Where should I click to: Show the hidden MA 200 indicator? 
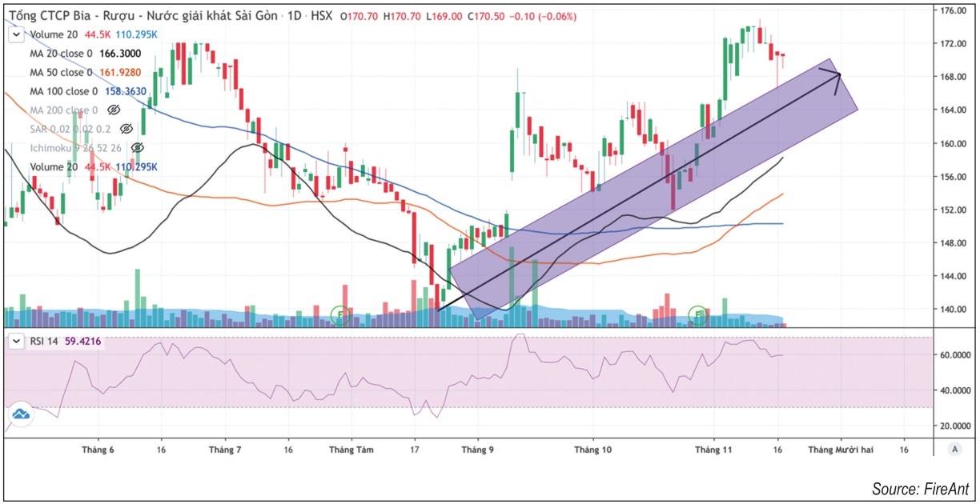coord(113,110)
